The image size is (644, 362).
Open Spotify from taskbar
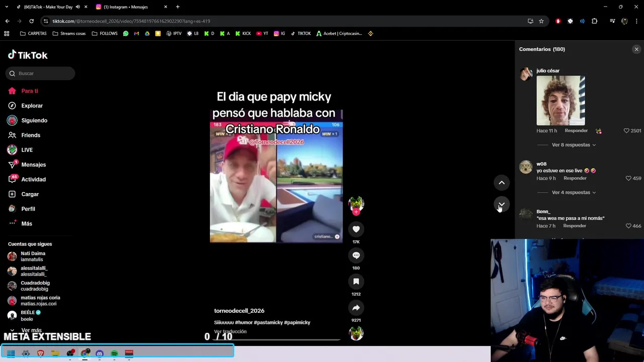pos(114,353)
